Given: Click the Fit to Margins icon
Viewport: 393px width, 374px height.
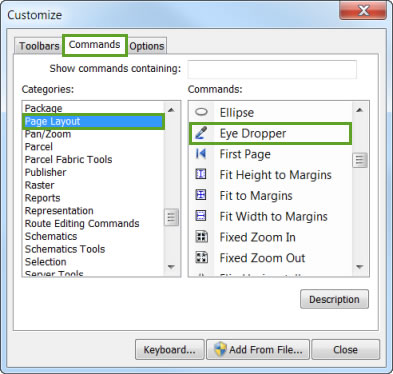Looking at the screenshot, I should (201, 195).
